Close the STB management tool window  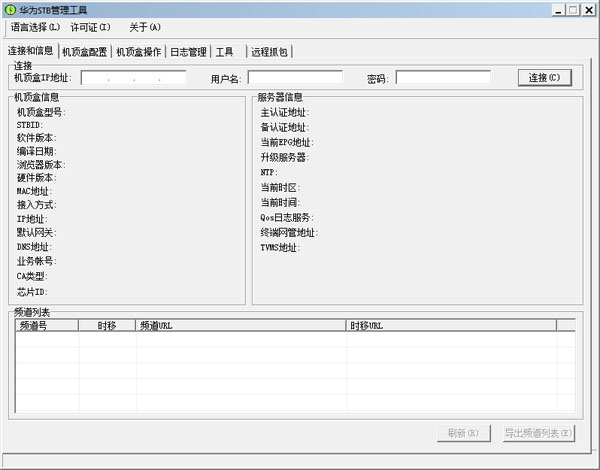(x=589, y=10)
